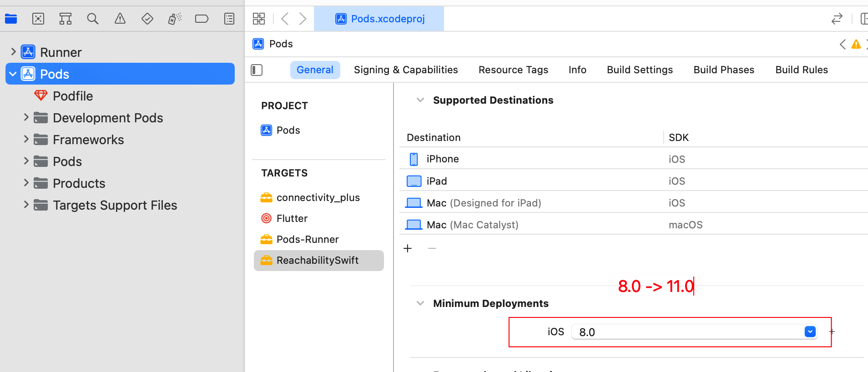Open the Find navigator magnifier icon
The height and width of the screenshot is (372, 868).
pyautogui.click(x=93, y=19)
